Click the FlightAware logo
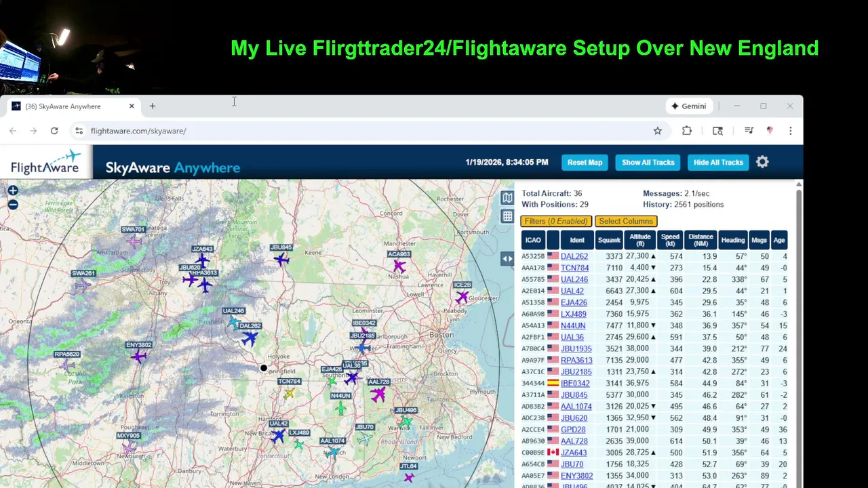 pos(46,162)
